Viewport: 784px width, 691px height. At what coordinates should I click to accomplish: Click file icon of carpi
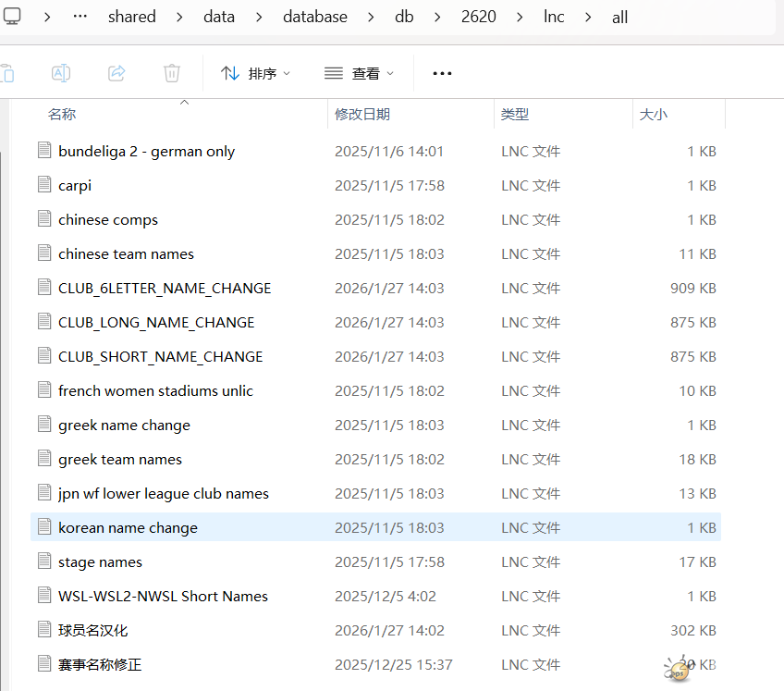coord(44,185)
